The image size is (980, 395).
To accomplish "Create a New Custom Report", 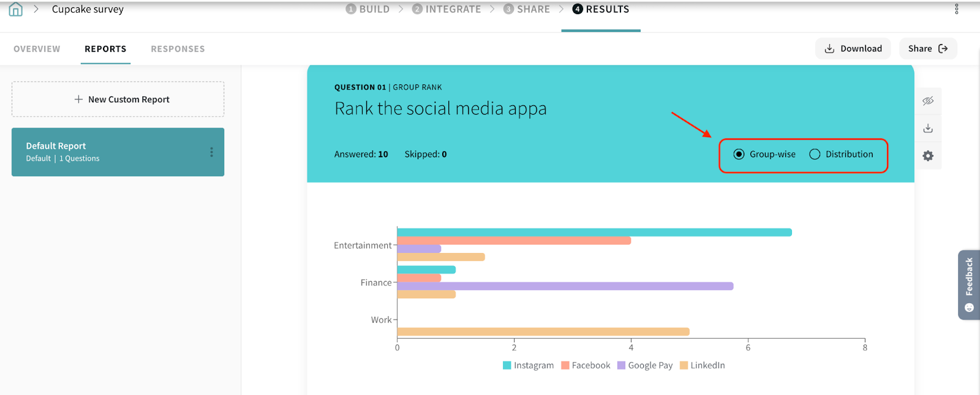I will [x=118, y=99].
